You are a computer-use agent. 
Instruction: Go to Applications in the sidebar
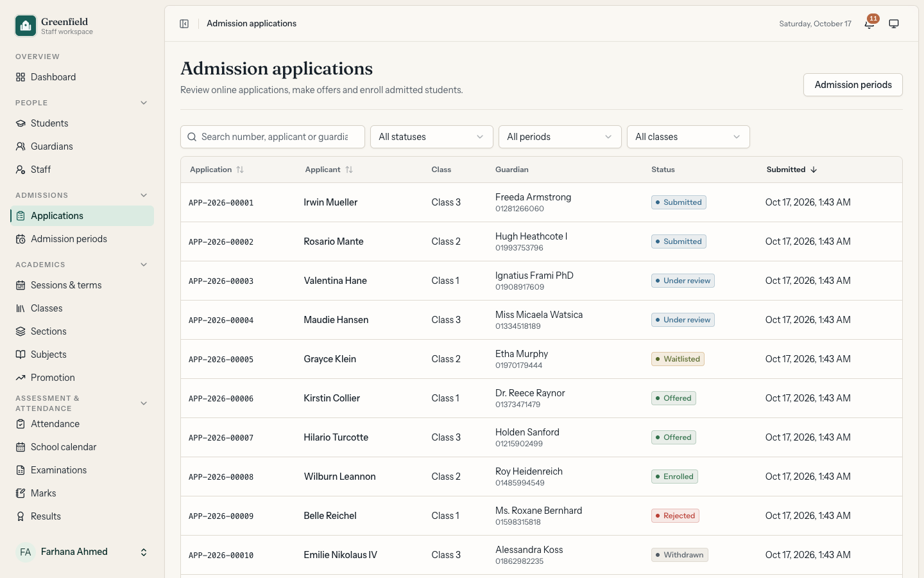82,216
